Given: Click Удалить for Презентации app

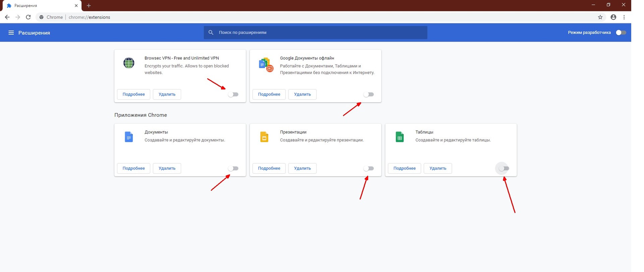Looking at the screenshot, I should [303, 168].
